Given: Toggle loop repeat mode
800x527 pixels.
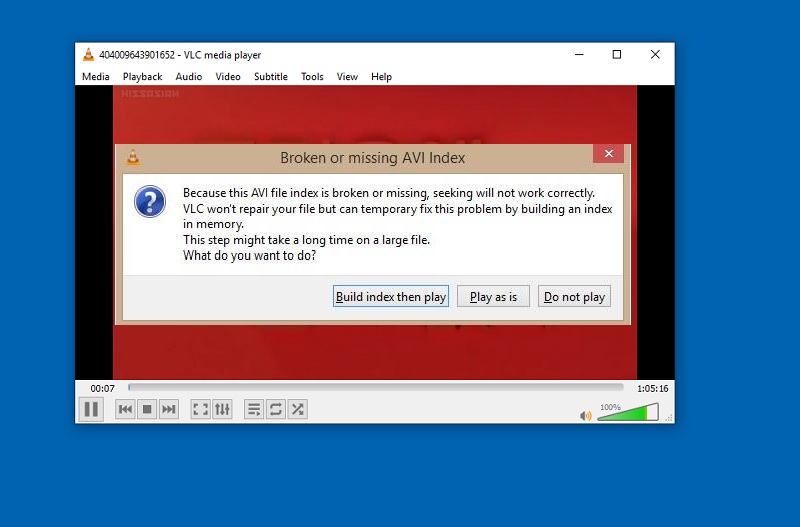Looking at the screenshot, I should coord(276,409).
